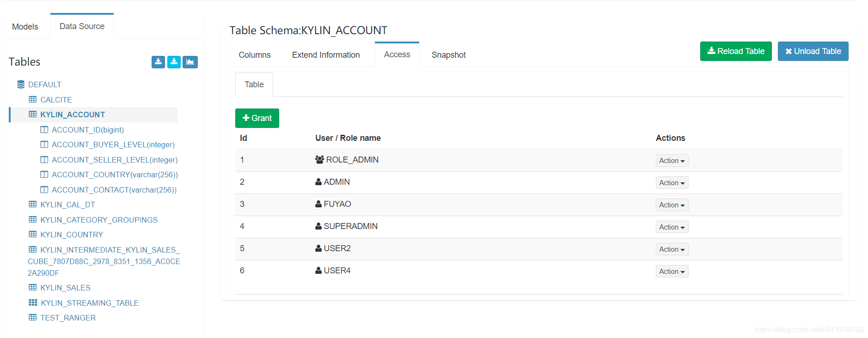Select the ACCOUNT_SELLER_LEVEL(integer) column

pos(115,160)
